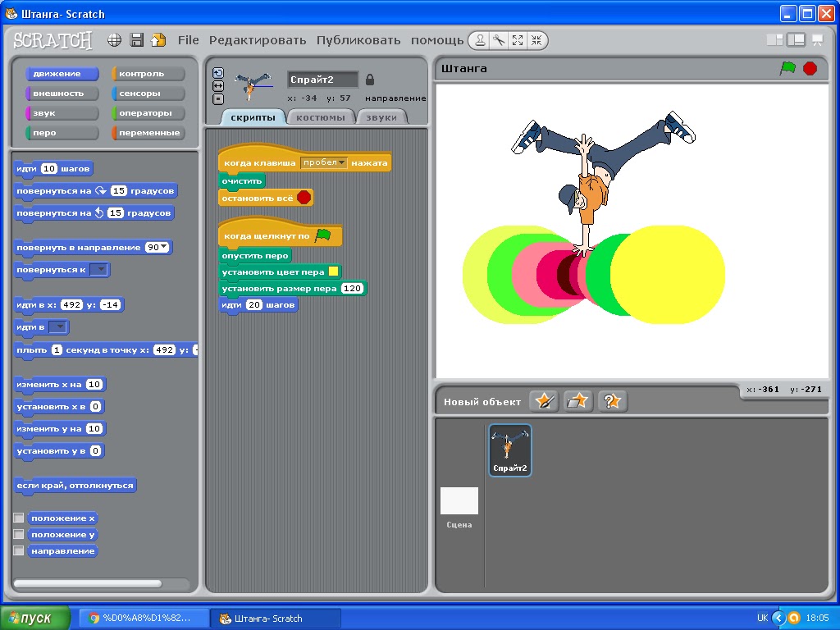This screenshot has width=840, height=630.
Task: Get a surprise random sprite
Action: (x=612, y=400)
